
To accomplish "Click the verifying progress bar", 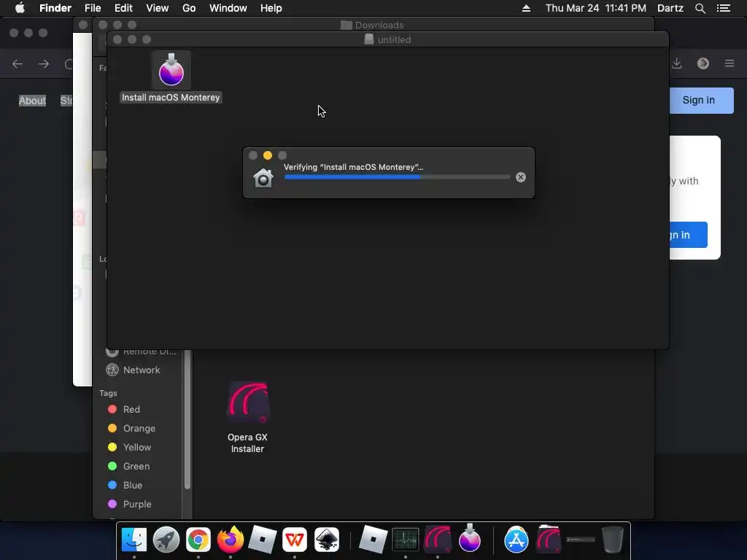I will click(x=397, y=176).
